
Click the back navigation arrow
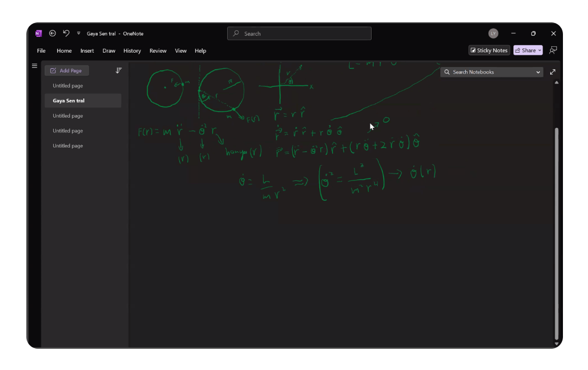[52, 33]
